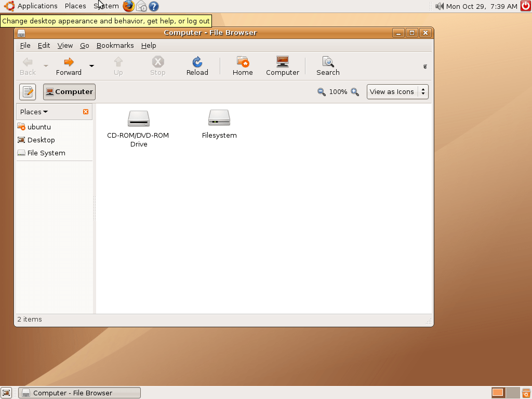Click the Computer location path button
The width and height of the screenshot is (532, 399).
coord(69,92)
